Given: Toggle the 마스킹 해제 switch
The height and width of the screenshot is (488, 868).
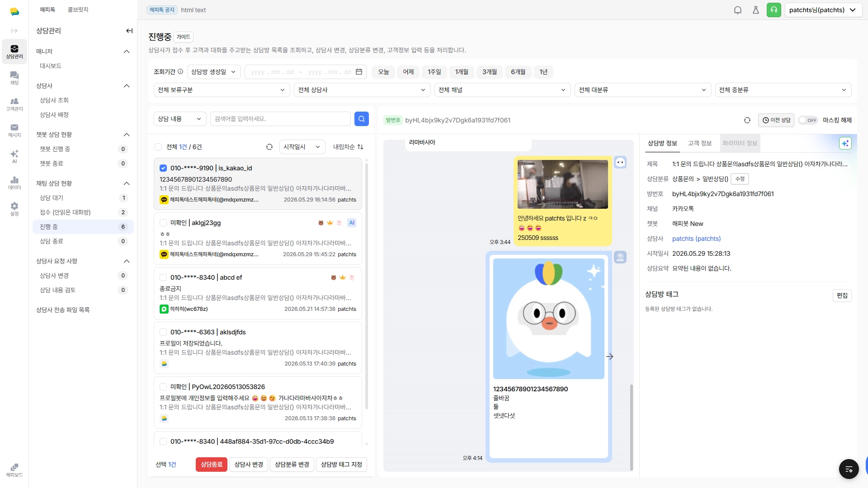Looking at the screenshot, I should pyautogui.click(x=808, y=120).
